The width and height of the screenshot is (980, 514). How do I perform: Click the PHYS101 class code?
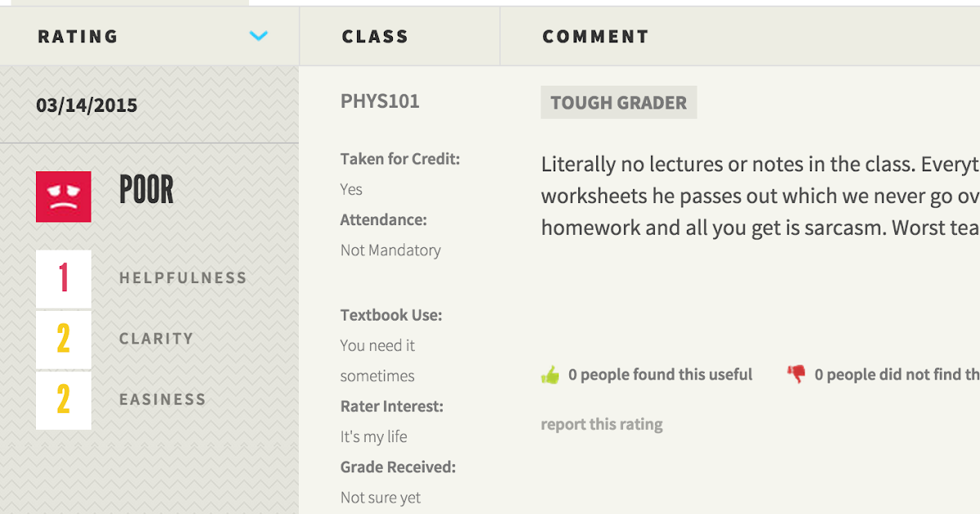click(x=380, y=102)
